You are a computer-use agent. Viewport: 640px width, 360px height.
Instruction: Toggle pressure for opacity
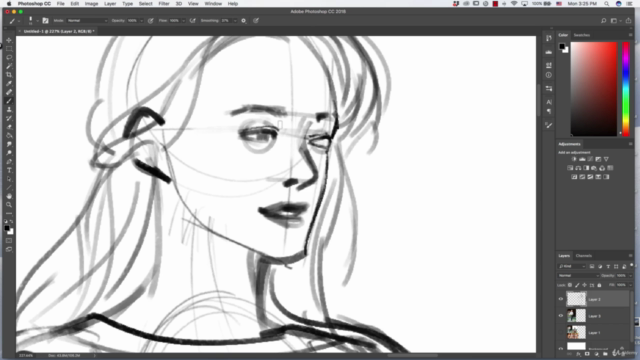coord(151,20)
